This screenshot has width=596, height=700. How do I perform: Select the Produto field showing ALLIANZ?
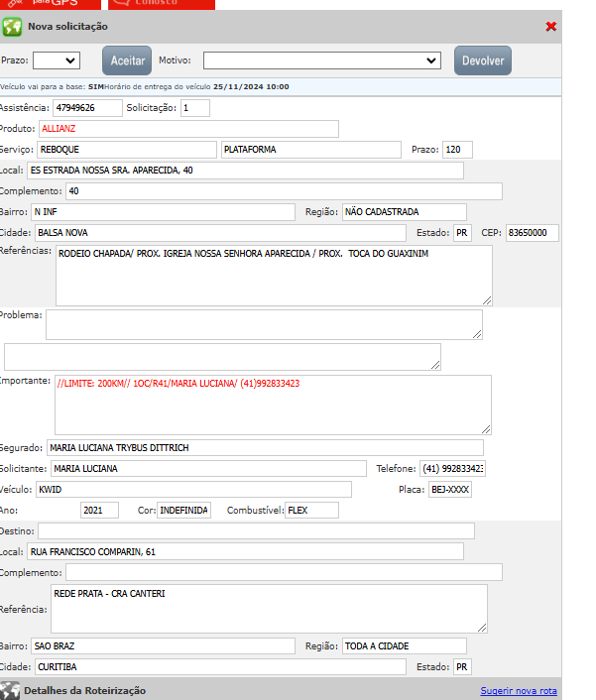(x=188, y=129)
